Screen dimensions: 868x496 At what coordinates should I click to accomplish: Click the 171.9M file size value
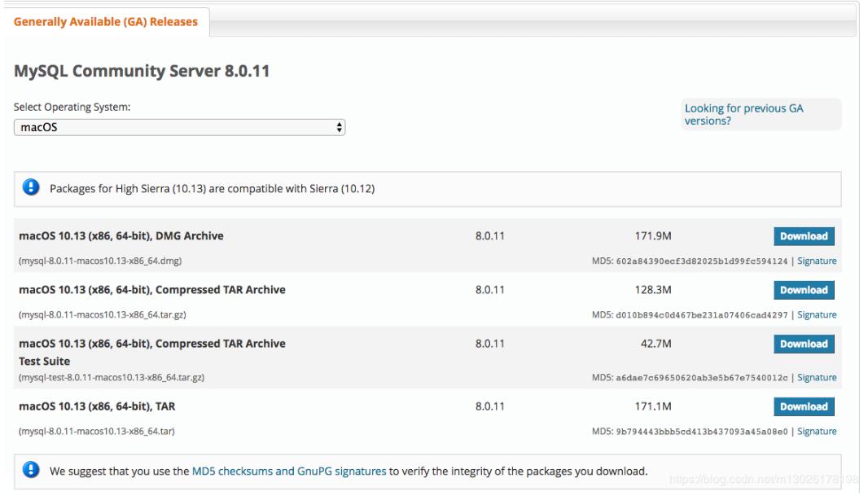(x=653, y=236)
